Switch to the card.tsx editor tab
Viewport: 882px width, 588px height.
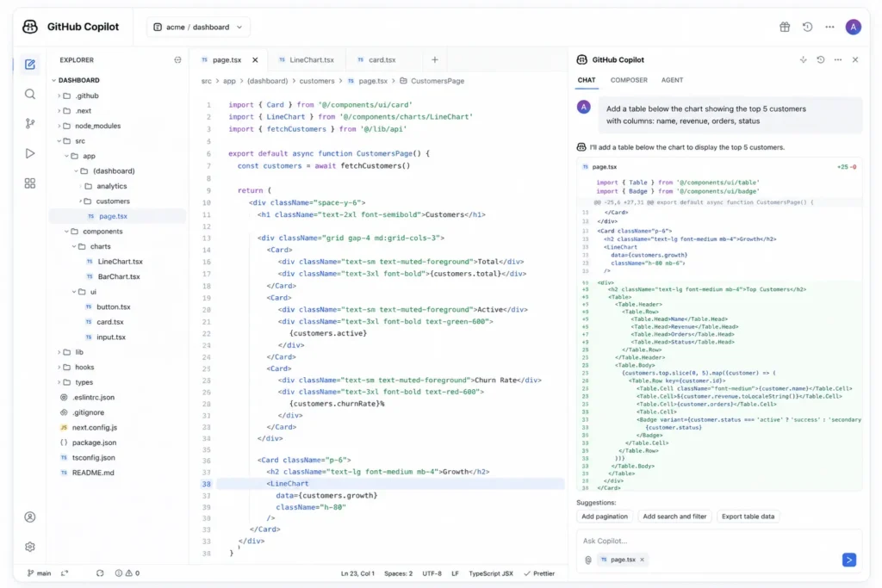click(377, 59)
